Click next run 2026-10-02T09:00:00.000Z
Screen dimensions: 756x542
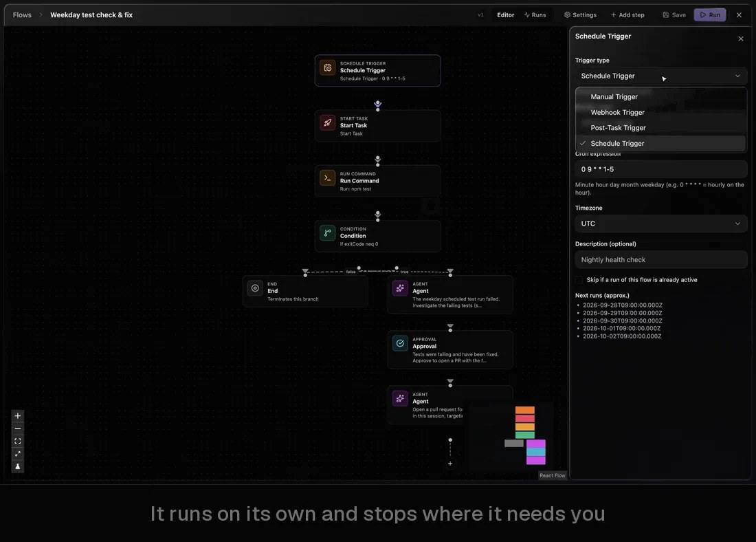pos(622,336)
